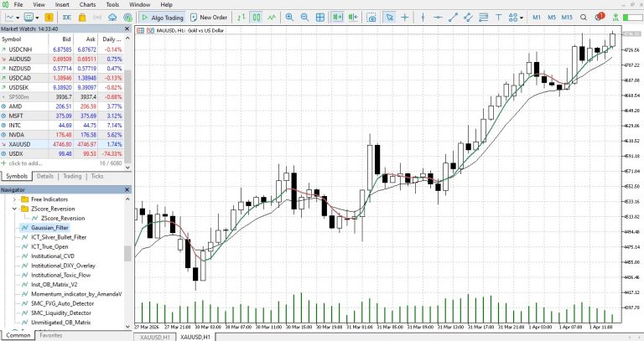Toggle Algo Trading on or off
Viewport: 644px width, 341px height.
[x=162, y=18]
